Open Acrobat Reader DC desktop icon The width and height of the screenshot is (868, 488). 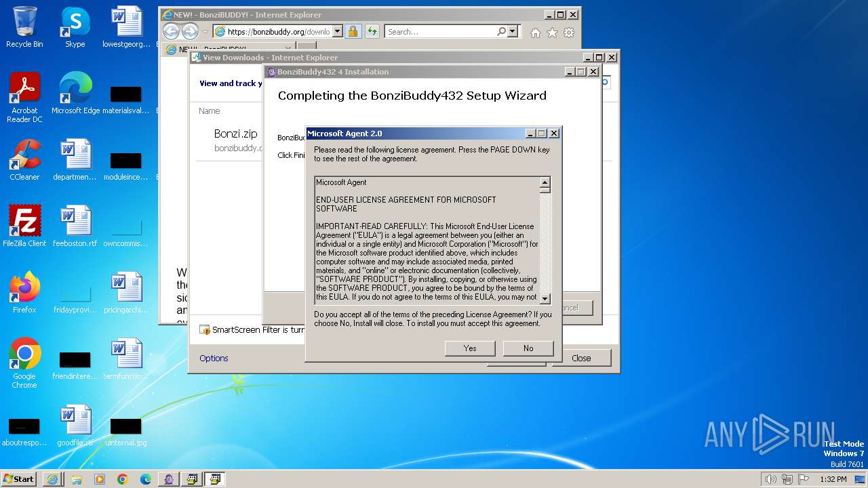coord(24,98)
